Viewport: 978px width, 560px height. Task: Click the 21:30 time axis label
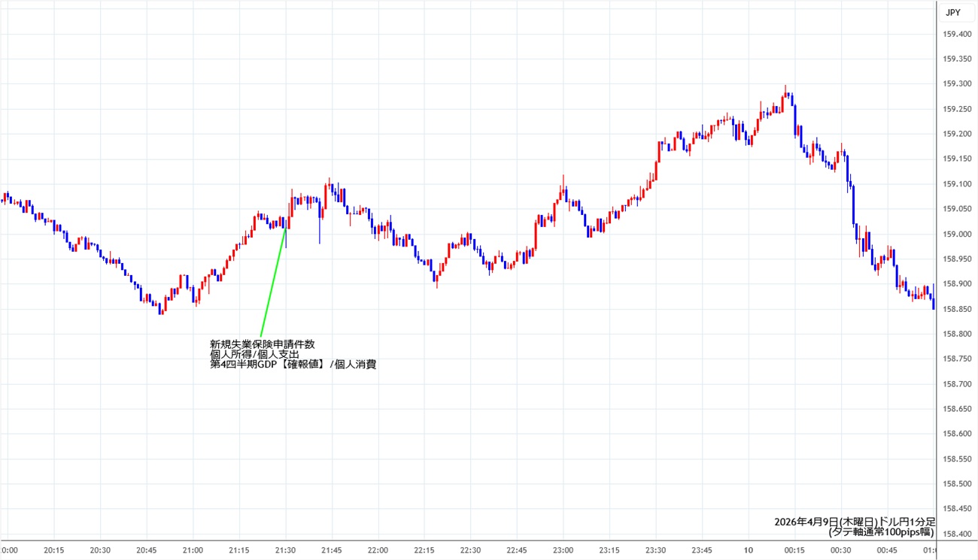(x=286, y=550)
